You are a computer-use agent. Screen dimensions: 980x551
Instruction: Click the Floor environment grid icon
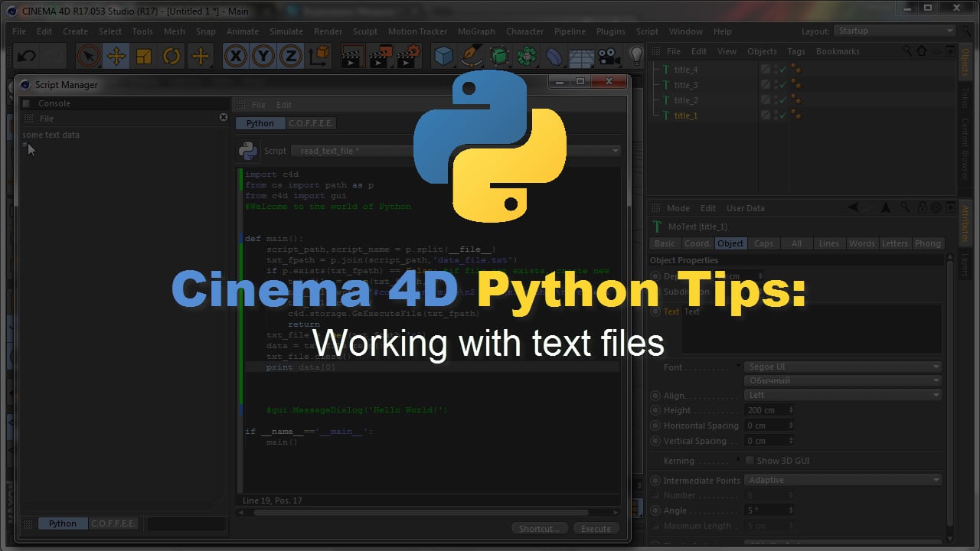pyautogui.click(x=582, y=56)
